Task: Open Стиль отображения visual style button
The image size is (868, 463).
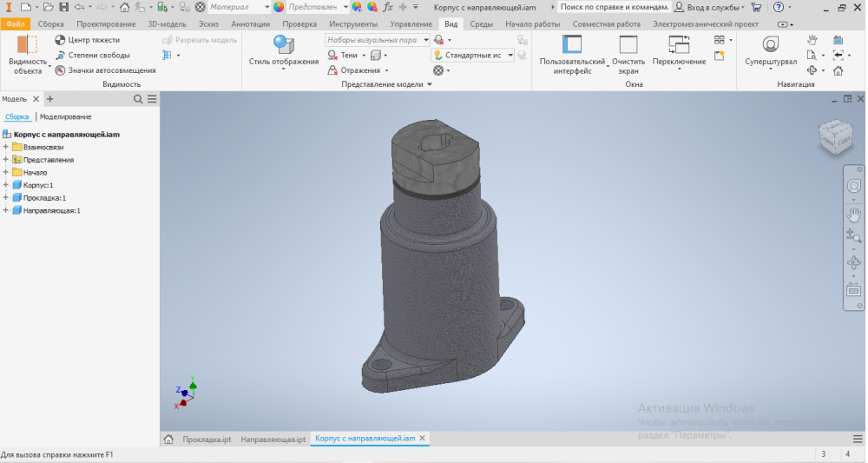Action: click(x=284, y=50)
